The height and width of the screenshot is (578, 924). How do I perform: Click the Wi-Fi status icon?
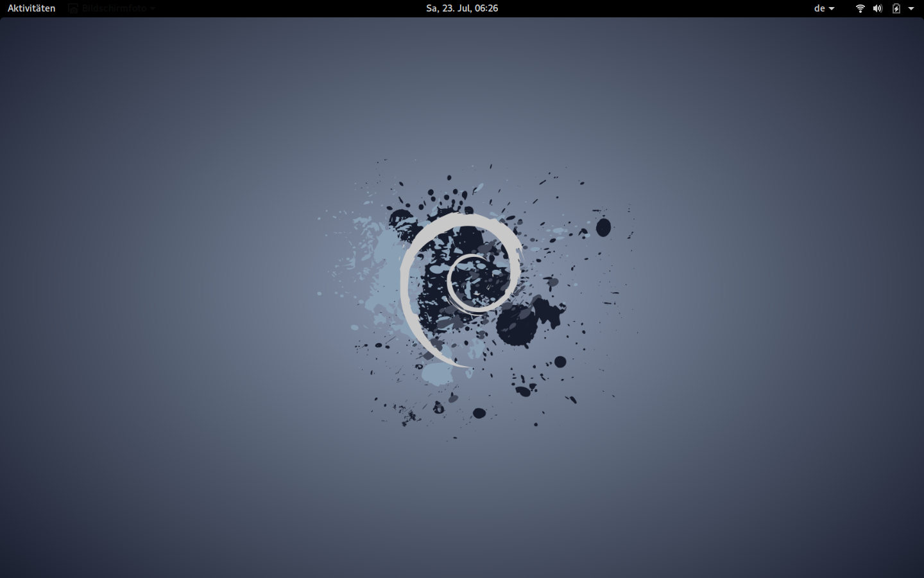[x=860, y=8]
